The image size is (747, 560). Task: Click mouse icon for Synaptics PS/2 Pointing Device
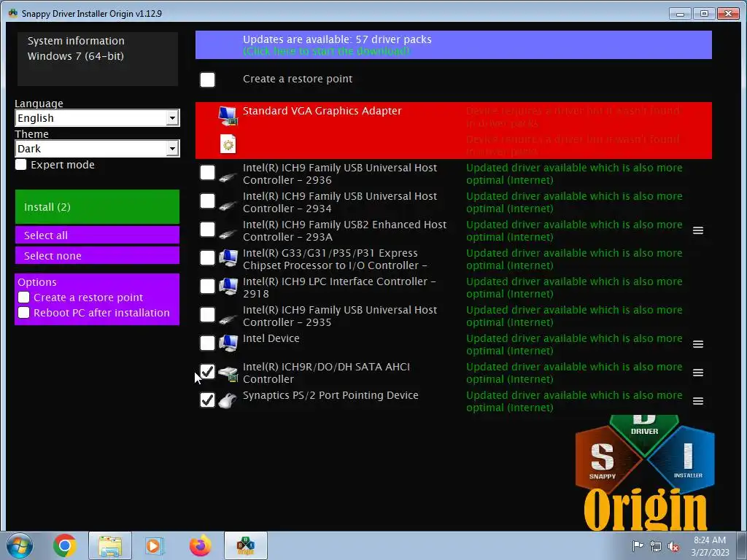pyautogui.click(x=228, y=401)
